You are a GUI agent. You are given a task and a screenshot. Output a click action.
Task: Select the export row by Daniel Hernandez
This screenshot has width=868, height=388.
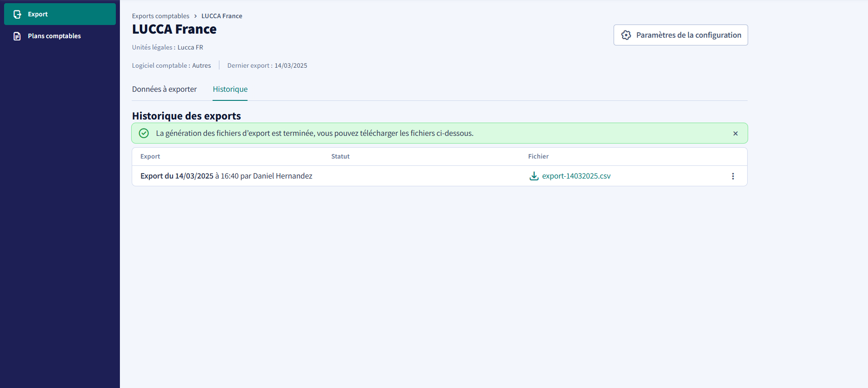[x=440, y=176]
